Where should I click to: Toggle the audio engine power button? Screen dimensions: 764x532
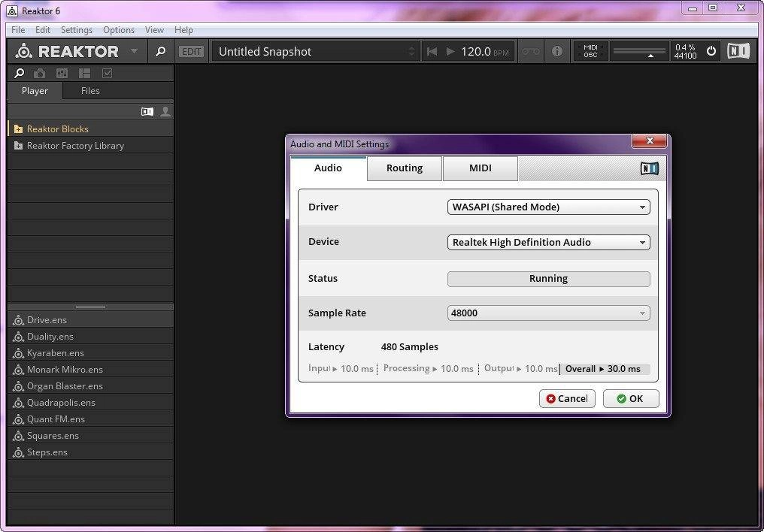(x=711, y=50)
